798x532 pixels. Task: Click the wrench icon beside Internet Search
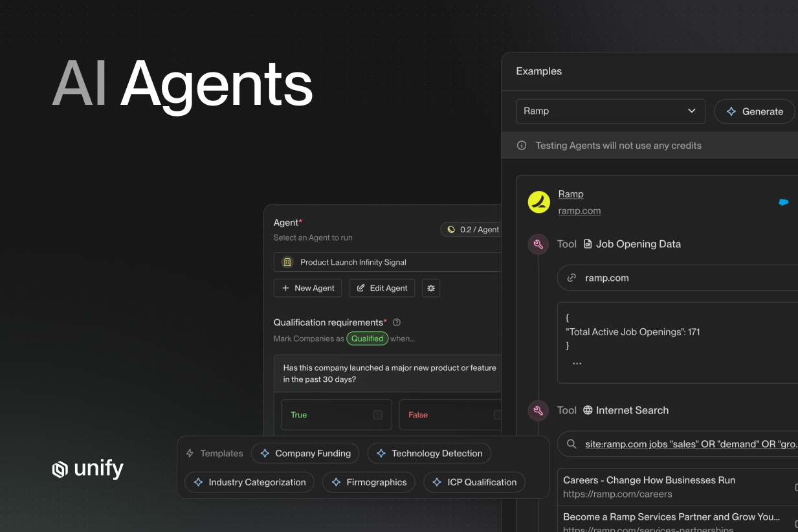pyautogui.click(x=538, y=410)
